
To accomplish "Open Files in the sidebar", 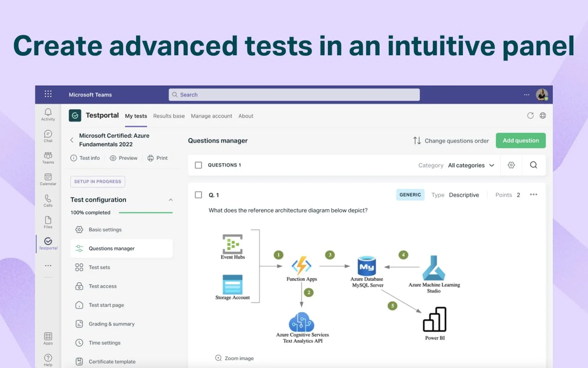I will coord(48,222).
